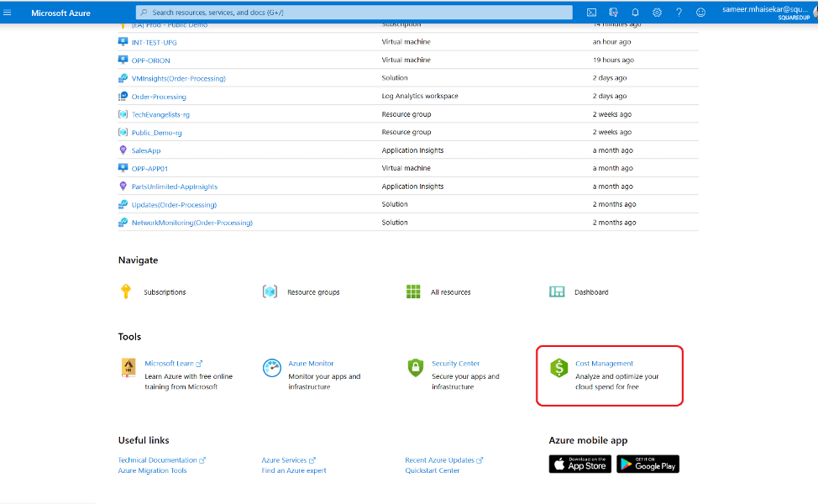The height and width of the screenshot is (504, 818).
Task: Click the PartsUnlimited-AppInsights lightbulb icon
Action: click(123, 186)
